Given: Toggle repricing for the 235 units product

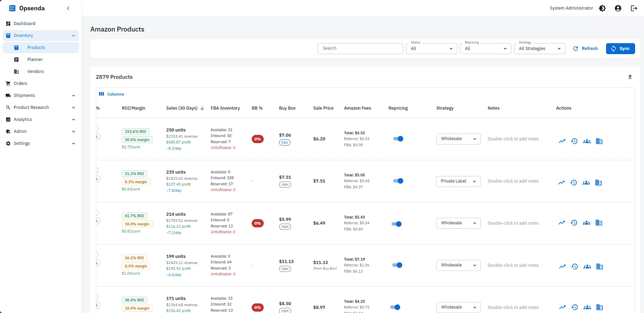Looking at the screenshot, I should tap(398, 181).
